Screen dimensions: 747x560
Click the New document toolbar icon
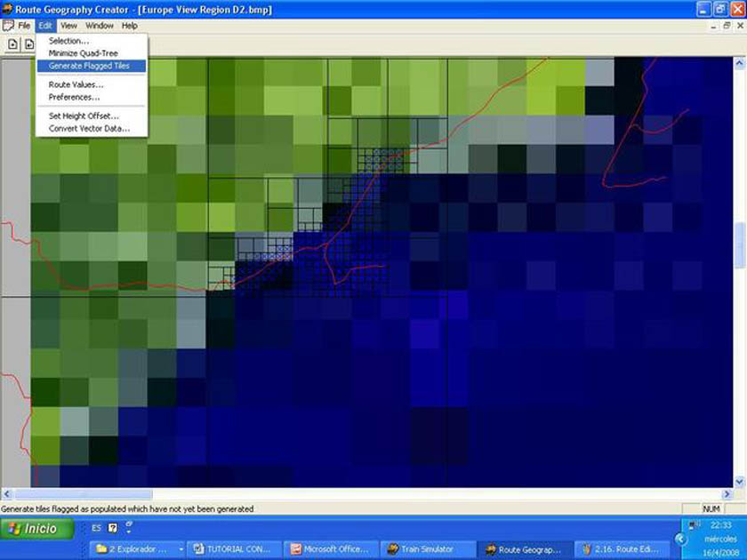pyautogui.click(x=13, y=44)
